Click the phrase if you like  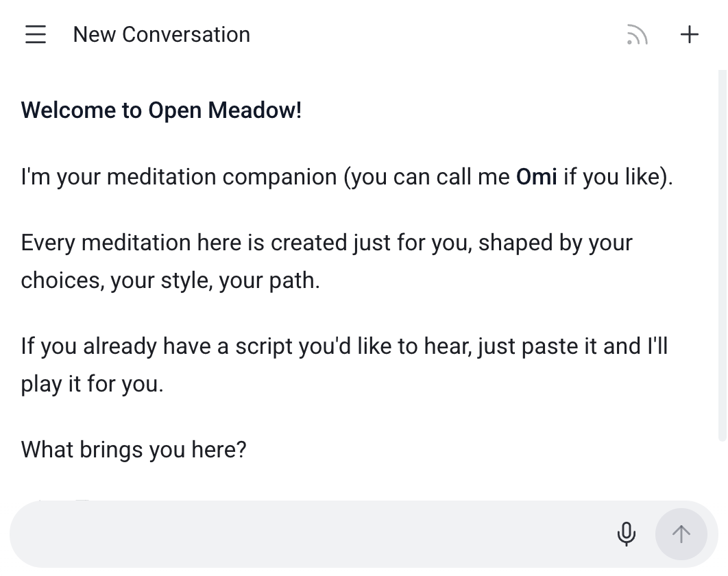(613, 177)
